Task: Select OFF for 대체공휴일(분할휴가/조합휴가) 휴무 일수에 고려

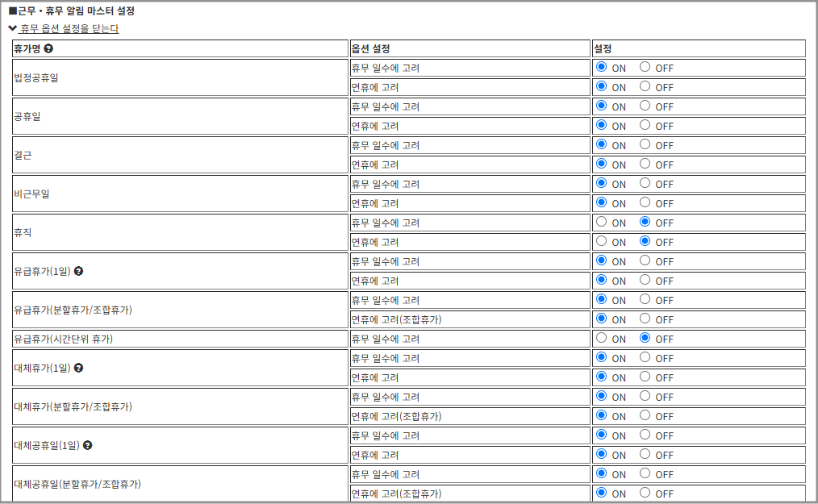Action: (x=645, y=473)
